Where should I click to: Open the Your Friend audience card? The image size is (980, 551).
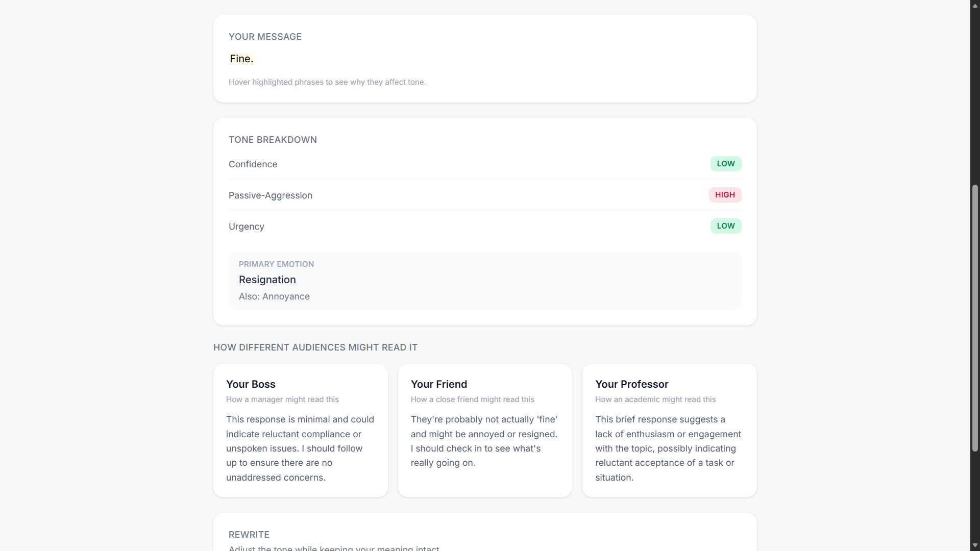[485, 431]
